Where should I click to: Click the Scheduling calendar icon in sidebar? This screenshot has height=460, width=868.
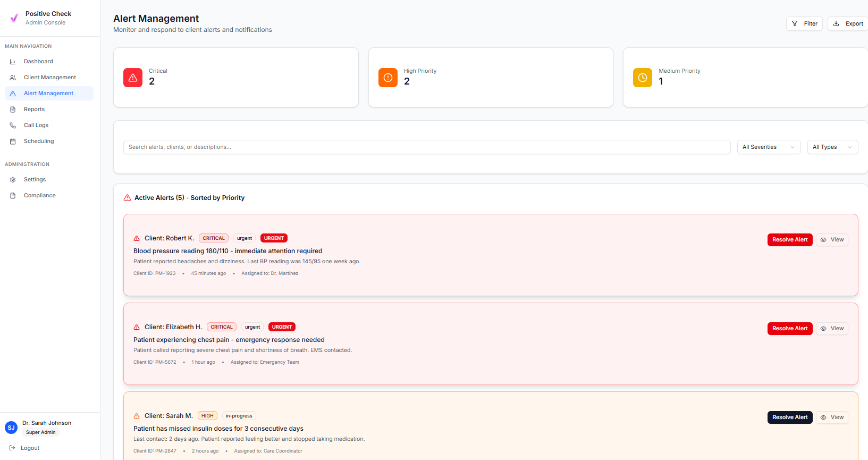pos(13,141)
